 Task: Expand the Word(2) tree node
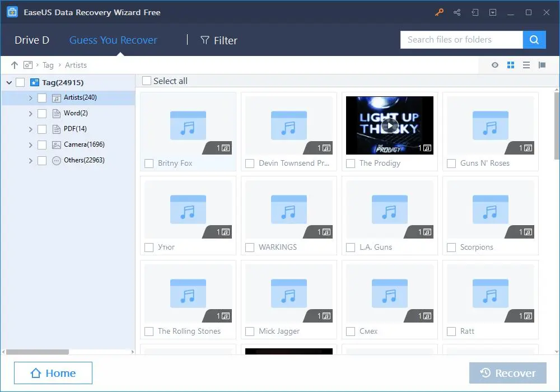tap(30, 114)
